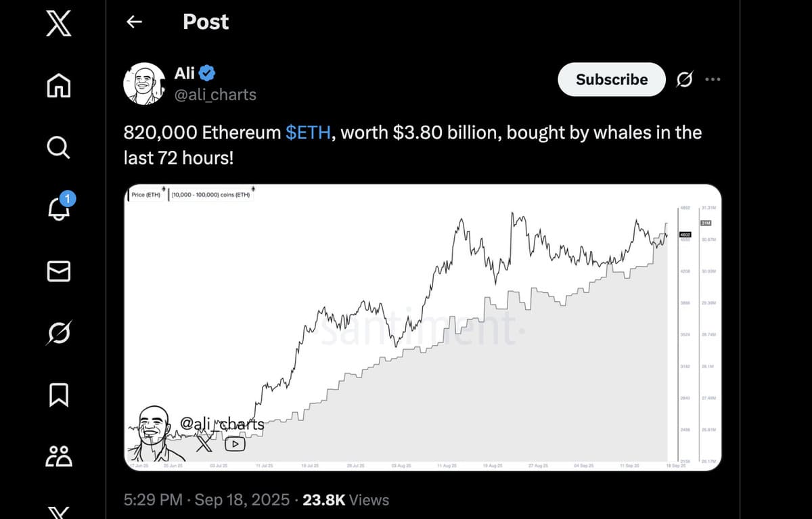This screenshot has width=812, height=519.
Task: Open the @ali_charts handle link
Action: 216,95
